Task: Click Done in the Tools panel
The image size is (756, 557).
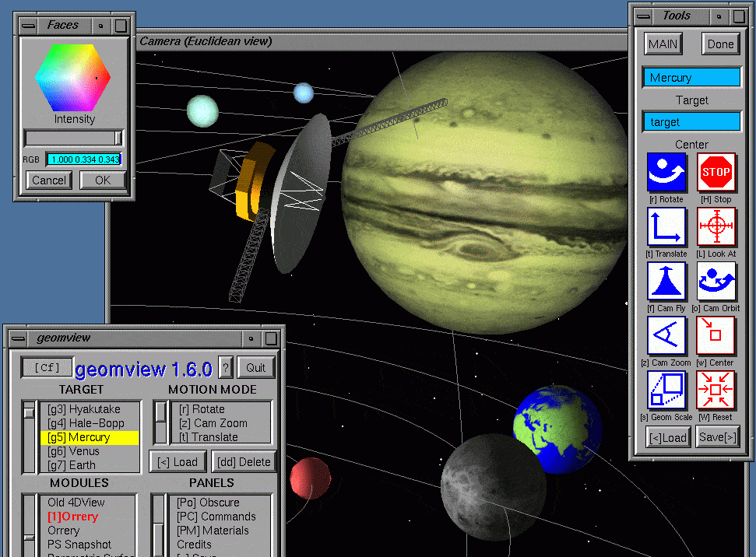Action: point(720,44)
